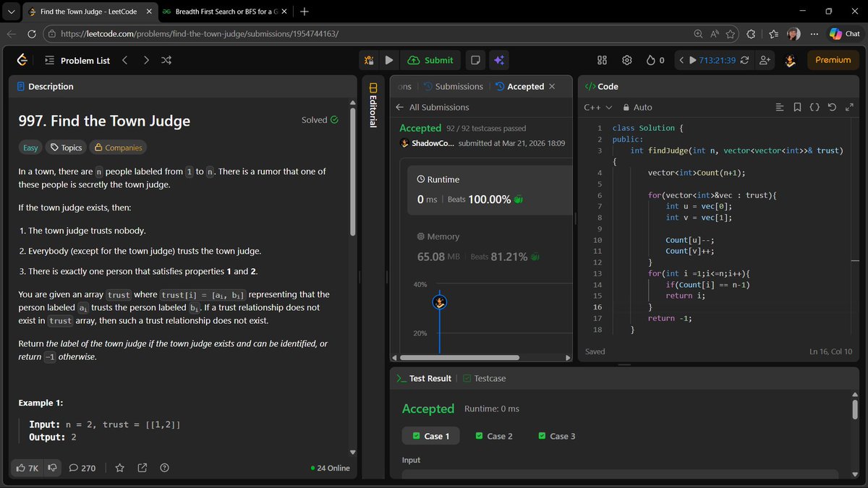This screenshot has height=488, width=868.
Task: Go back with the All Submissions arrow
Action: coord(399,107)
